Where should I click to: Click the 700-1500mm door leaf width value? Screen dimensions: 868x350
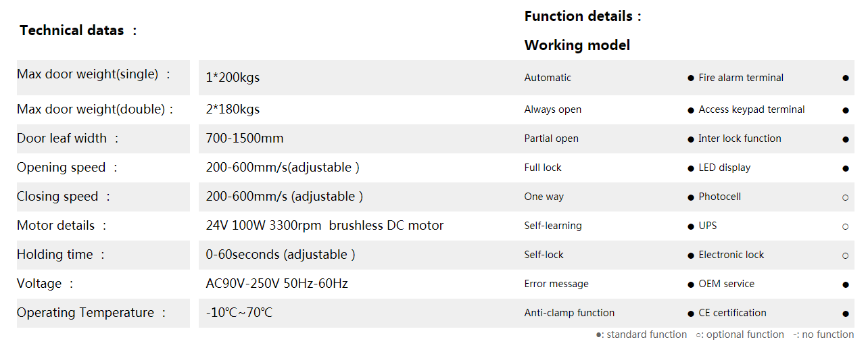click(244, 139)
